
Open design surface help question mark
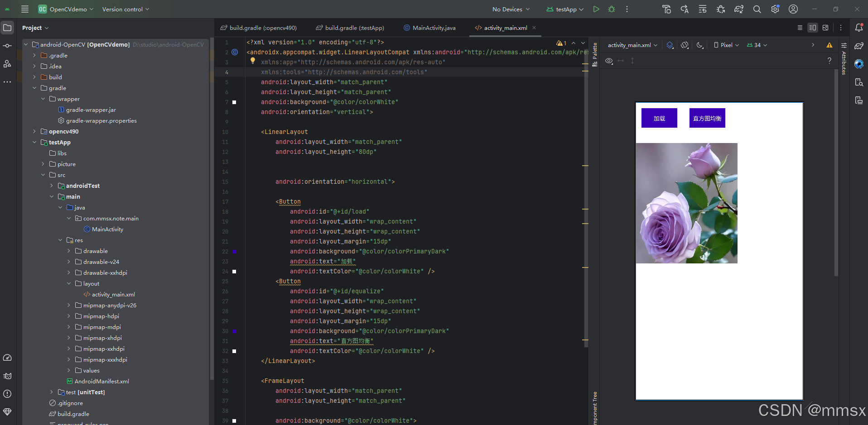(x=829, y=61)
